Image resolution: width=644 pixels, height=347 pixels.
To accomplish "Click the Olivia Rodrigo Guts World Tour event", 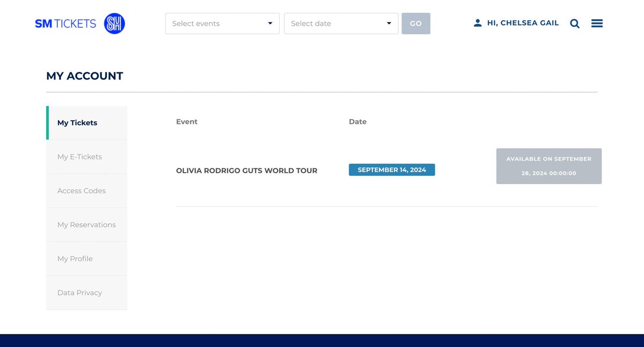I will pos(247,171).
